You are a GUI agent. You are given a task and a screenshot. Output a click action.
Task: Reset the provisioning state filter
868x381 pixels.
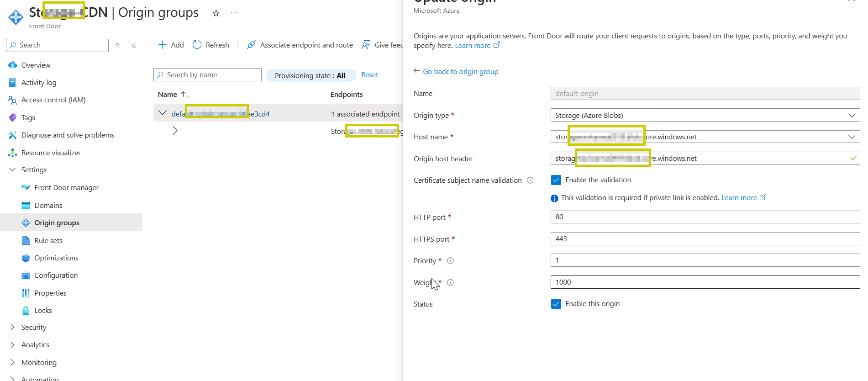(x=369, y=75)
